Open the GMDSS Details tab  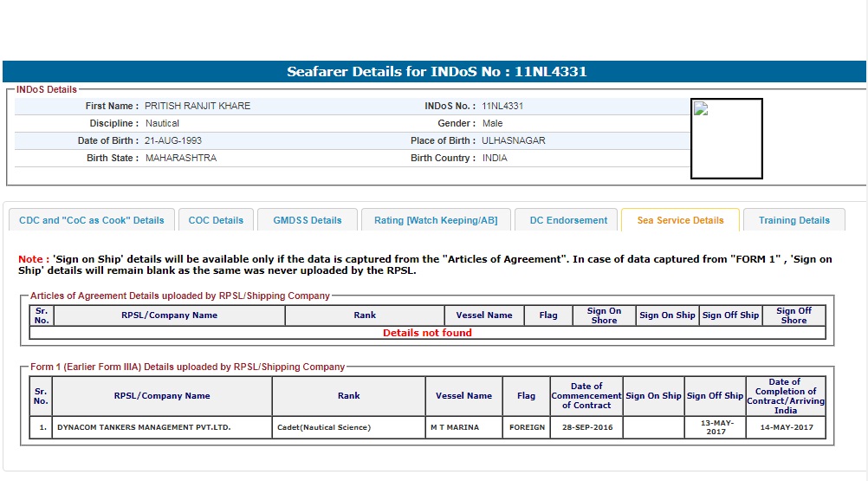pos(308,220)
